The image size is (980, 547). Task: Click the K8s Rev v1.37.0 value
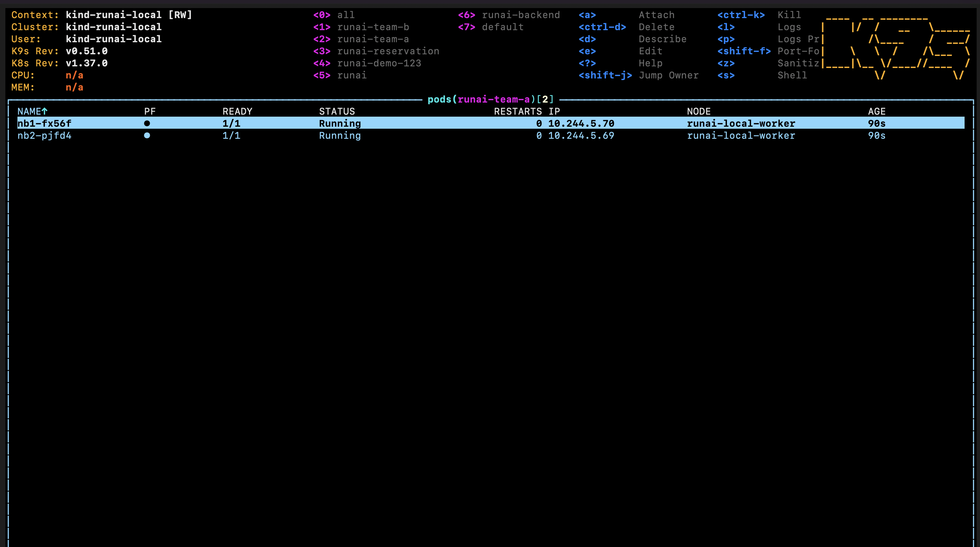pyautogui.click(x=87, y=63)
